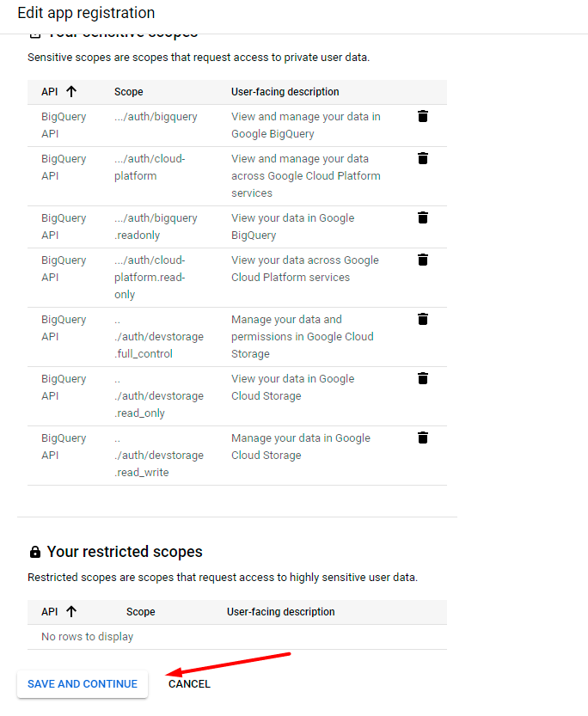Delete the devstorage.read_only scope row
Screen dimensions: 588x716
[x=423, y=378]
